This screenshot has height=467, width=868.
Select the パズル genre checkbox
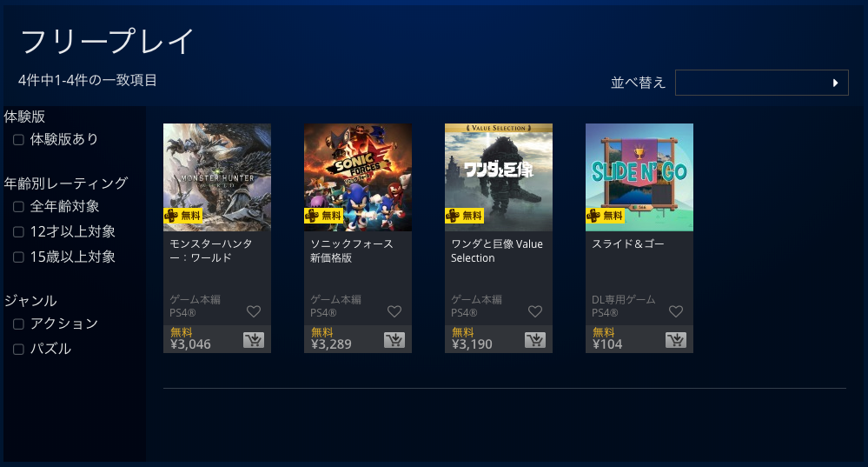[x=18, y=349]
